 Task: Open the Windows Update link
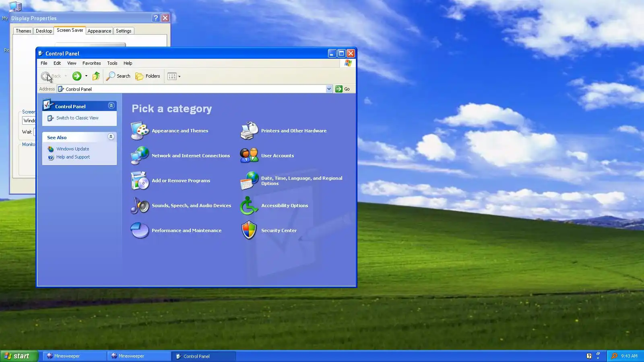pos(73,149)
